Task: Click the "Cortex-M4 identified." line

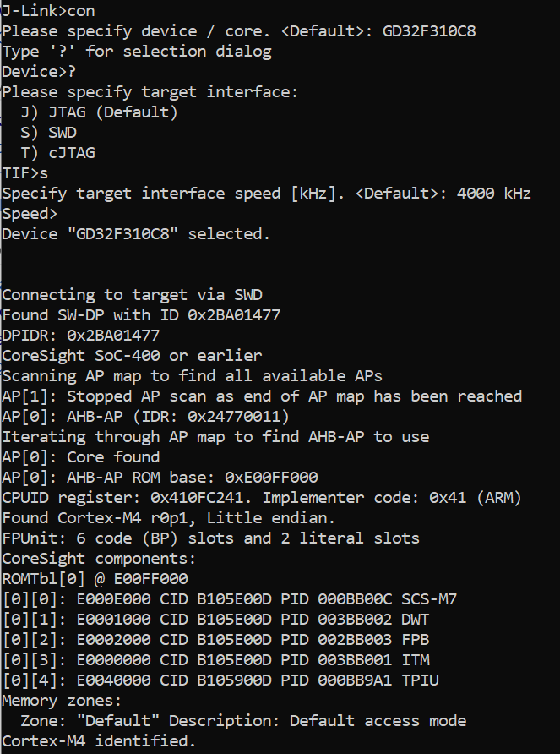Action: [x=98, y=741]
